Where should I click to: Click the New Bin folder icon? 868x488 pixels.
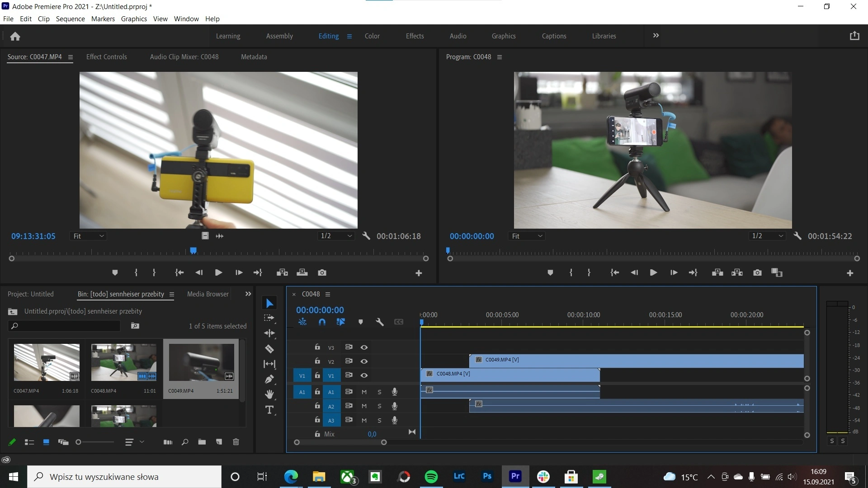tap(202, 442)
